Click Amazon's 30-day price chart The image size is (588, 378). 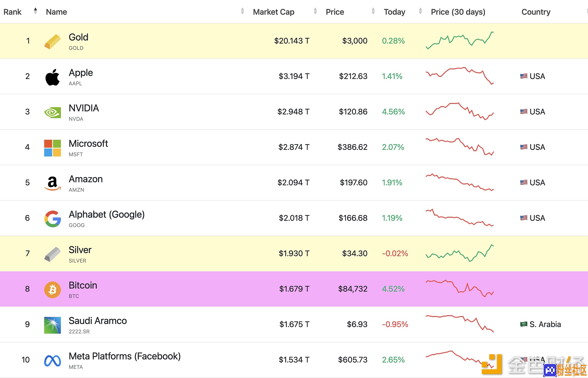pyautogui.click(x=459, y=182)
